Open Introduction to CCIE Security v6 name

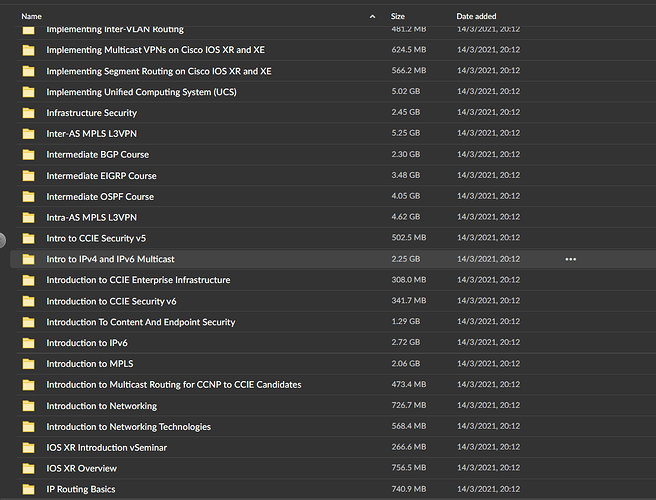[111, 301]
